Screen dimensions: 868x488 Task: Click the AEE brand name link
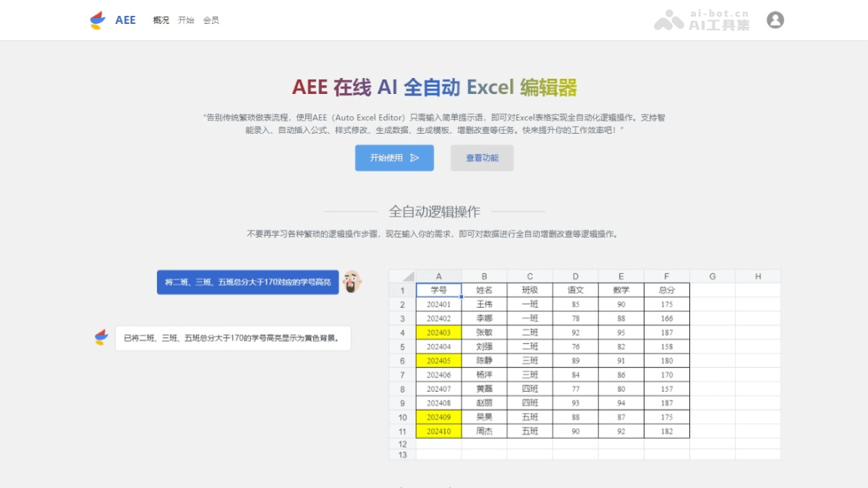point(126,20)
